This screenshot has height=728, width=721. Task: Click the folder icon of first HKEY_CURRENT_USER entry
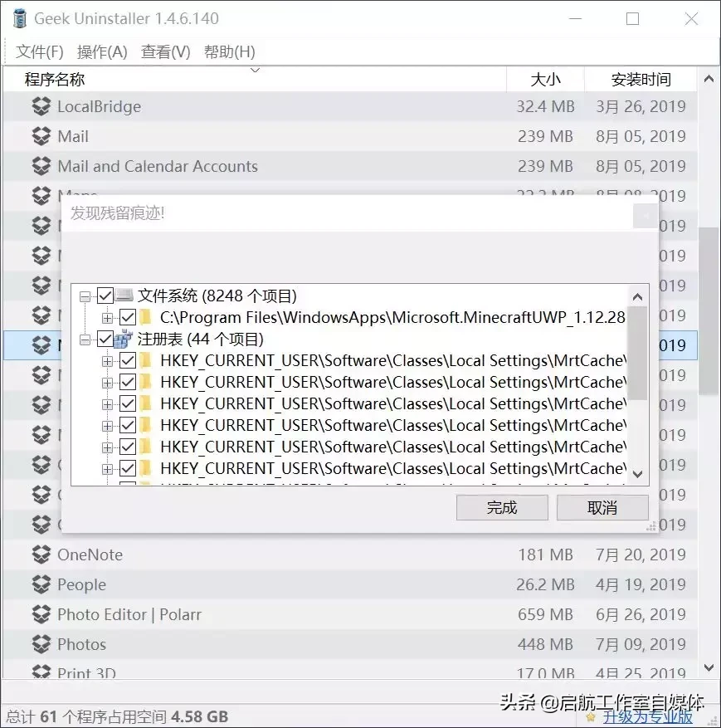coord(146,360)
